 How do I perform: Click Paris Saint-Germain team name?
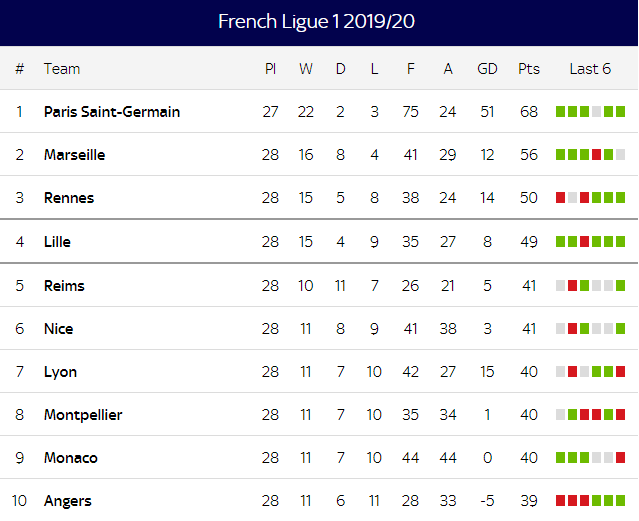112,112
